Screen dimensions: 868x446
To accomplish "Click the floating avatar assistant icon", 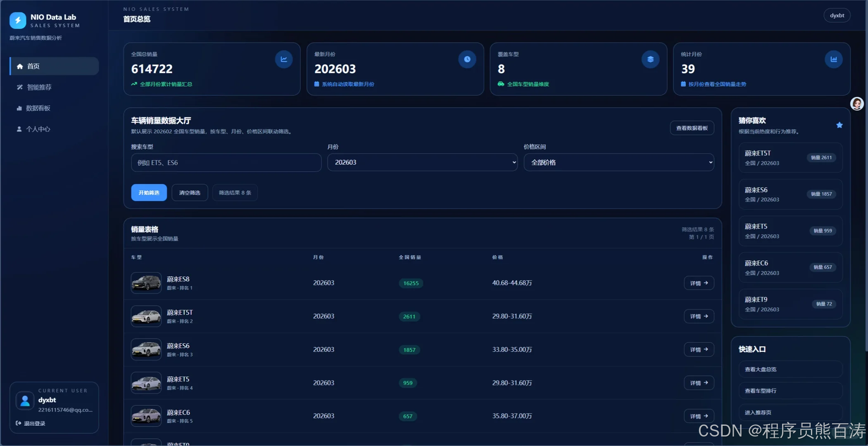I will pos(857,103).
